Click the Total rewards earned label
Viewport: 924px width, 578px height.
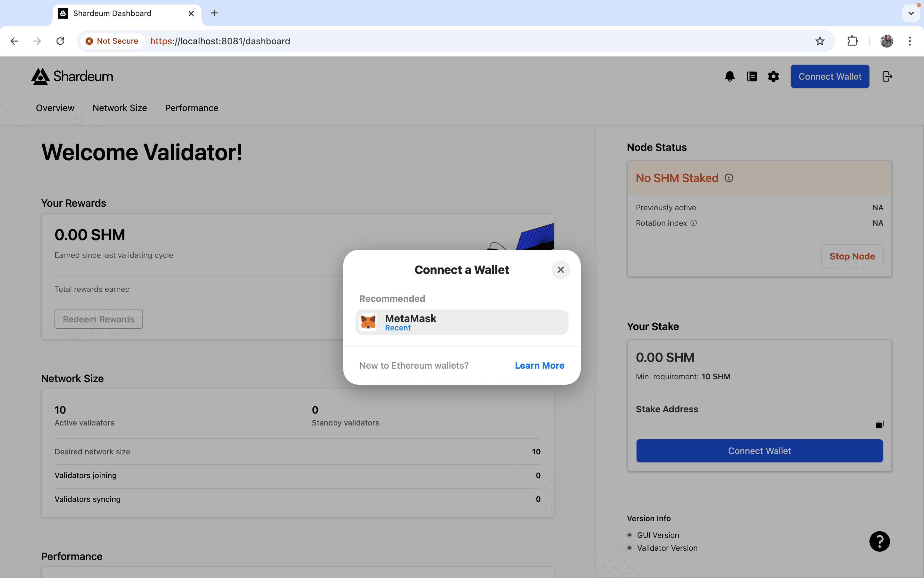92,289
